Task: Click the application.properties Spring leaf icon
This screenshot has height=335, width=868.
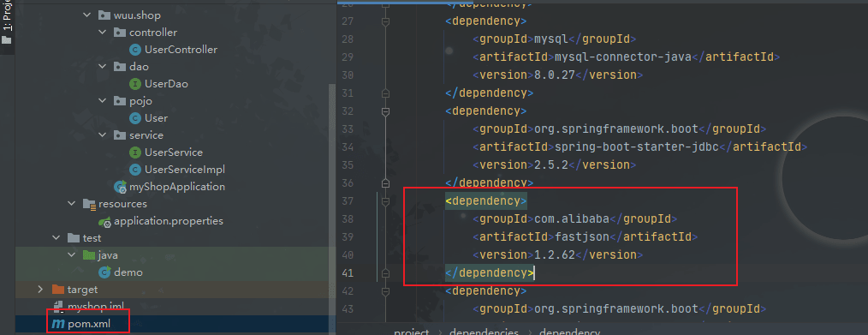Action: click(104, 222)
